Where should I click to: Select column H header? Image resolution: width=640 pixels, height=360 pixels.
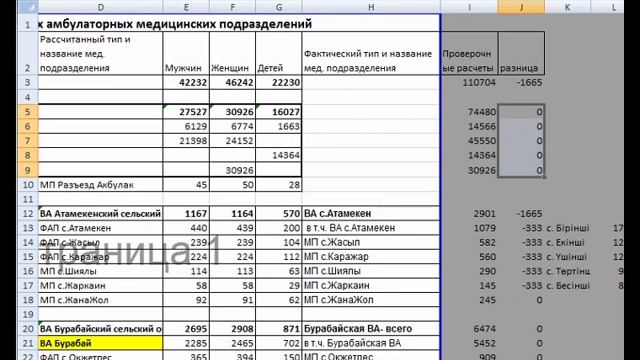[x=371, y=7]
